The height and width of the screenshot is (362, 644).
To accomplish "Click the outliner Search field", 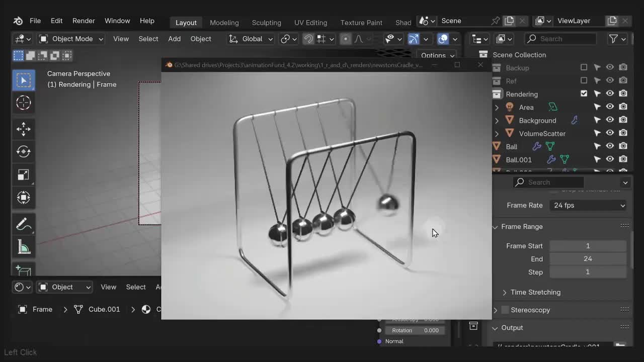I will tap(560, 39).
